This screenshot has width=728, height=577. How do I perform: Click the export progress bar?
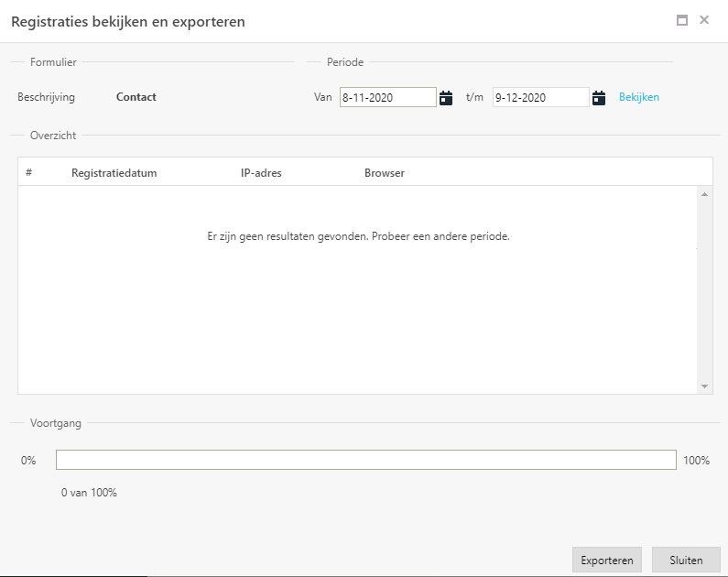(366, 460)
